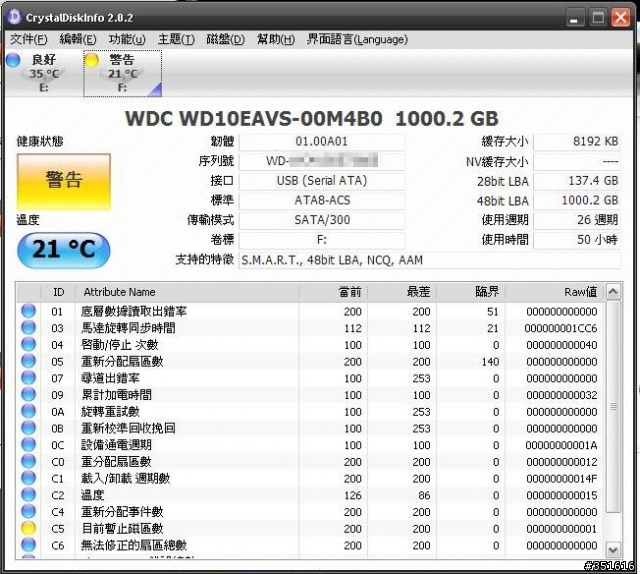The height and width of the screenshot is (574, 640).
Task: Click raw value 000000000040 in row 04
Action: click(x=562, y=345)
